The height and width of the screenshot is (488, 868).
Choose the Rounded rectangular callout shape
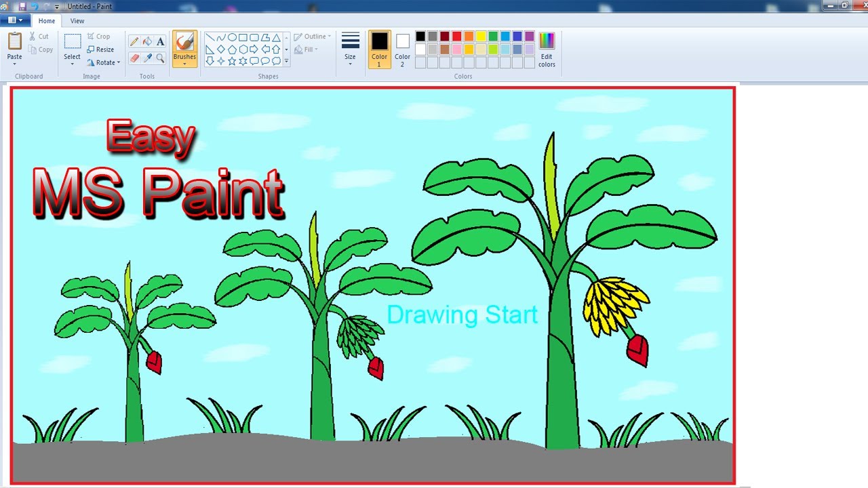click(254, 61)
